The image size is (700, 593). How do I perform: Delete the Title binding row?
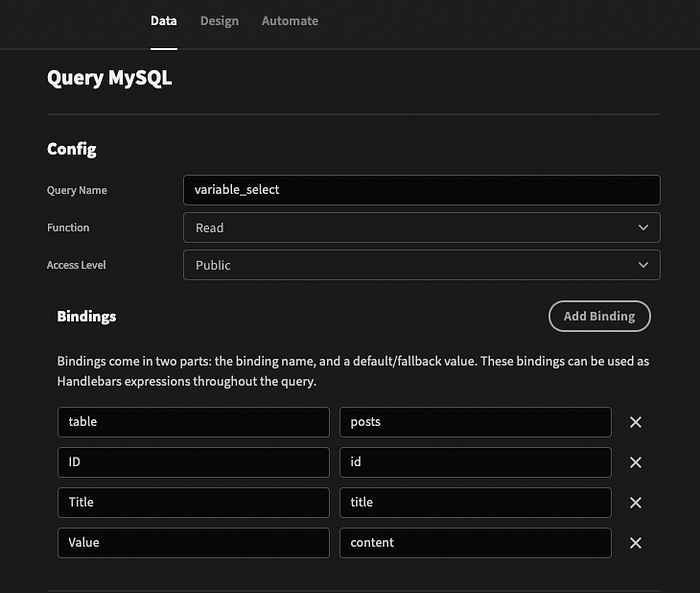click(x=635, y=503)
